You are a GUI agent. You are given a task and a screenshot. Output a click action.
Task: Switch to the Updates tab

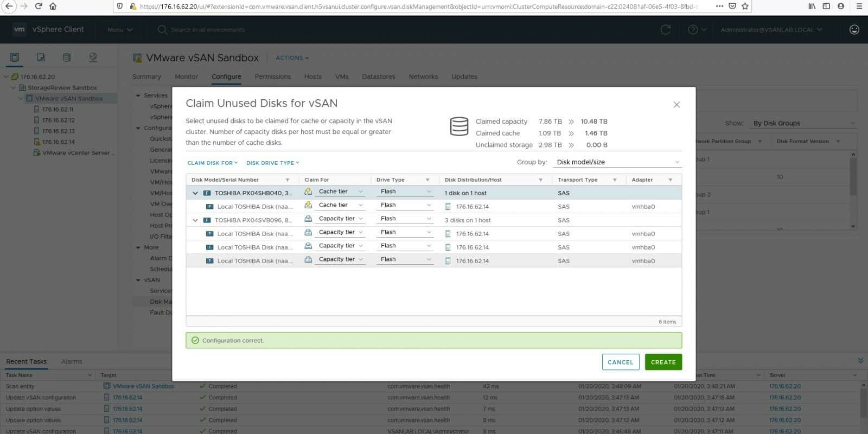(x=464, y=77)
